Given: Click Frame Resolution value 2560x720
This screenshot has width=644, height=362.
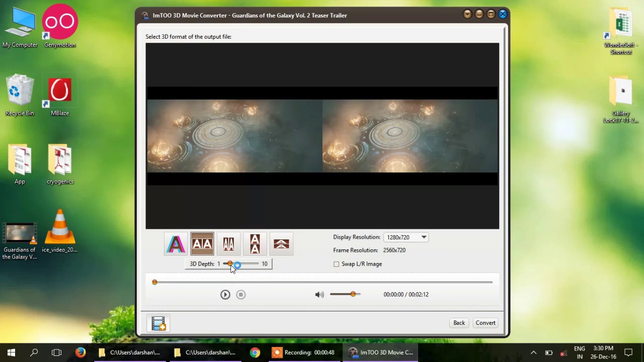Looking at the screenshot, I should (394, 250).
